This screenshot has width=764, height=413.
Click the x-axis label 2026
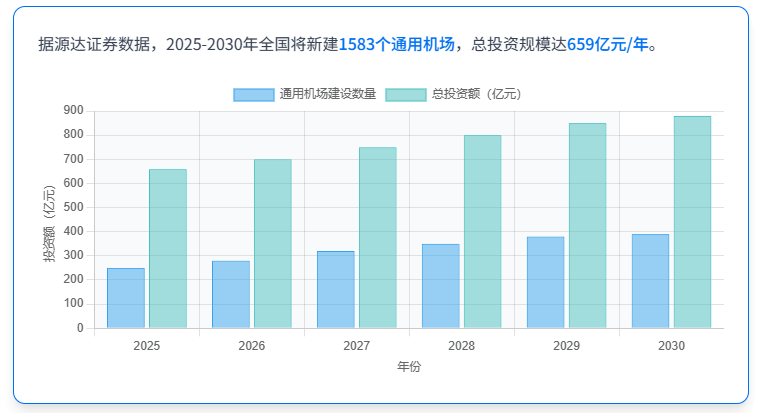[x=251, y=346]
